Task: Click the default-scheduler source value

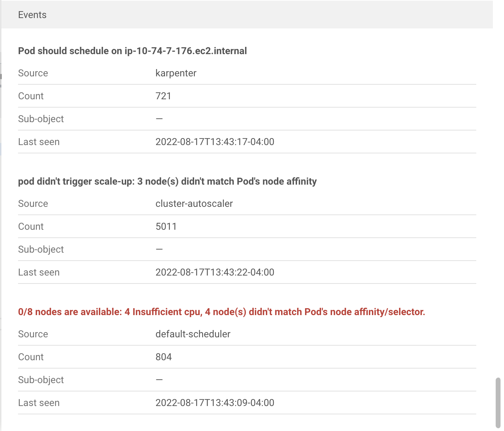Action: coord(193,334)
